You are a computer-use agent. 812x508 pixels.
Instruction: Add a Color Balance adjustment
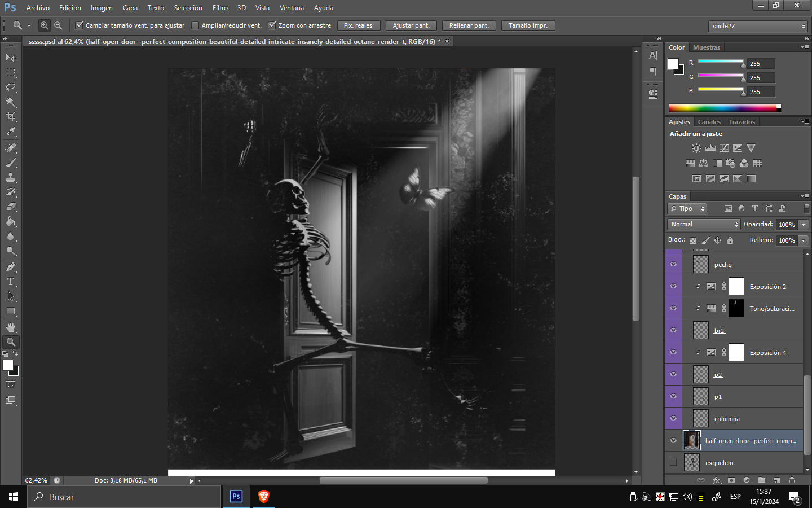(703, 164)
